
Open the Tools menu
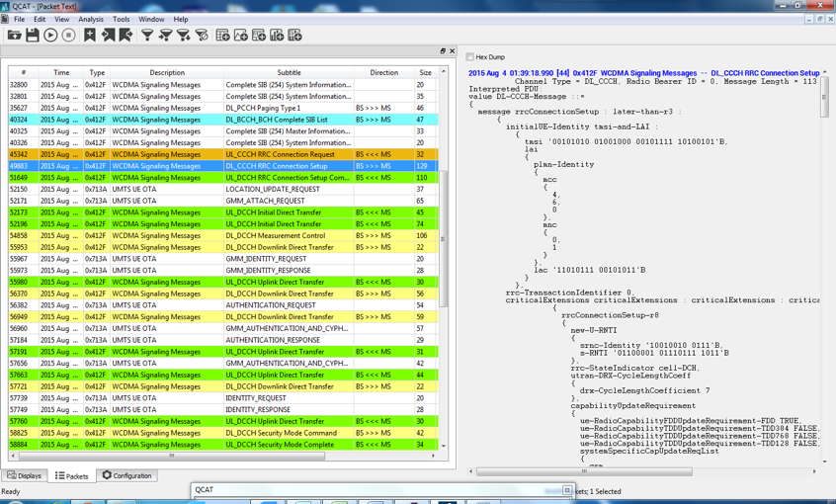(x=121, y=19)
